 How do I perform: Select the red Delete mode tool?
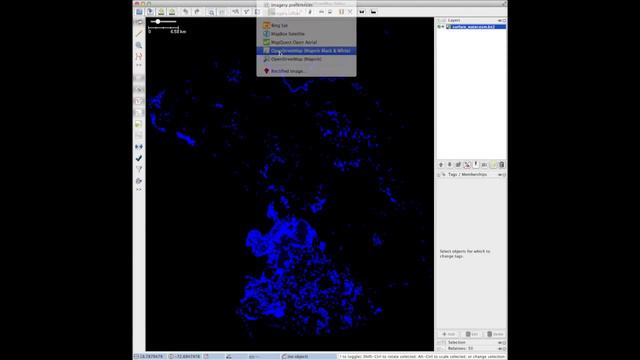tap(139, 56)
